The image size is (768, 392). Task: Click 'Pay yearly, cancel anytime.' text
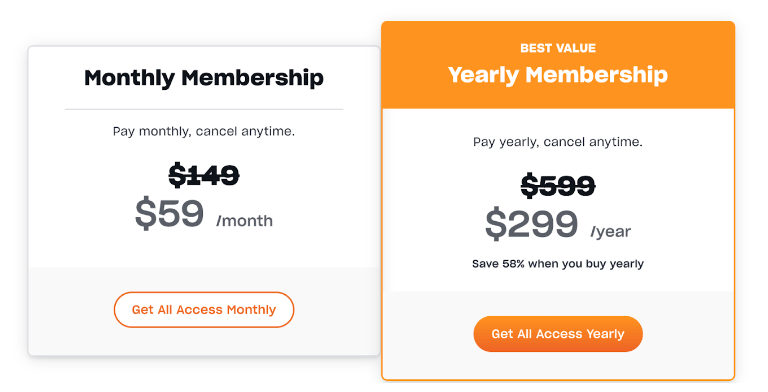point(558,142)
